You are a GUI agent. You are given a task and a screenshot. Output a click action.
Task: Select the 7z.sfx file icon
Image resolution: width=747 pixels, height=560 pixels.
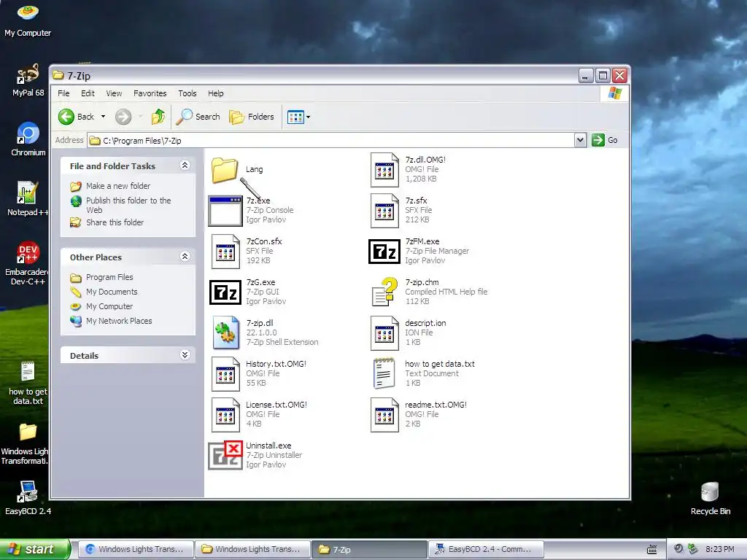tap(384, 211)
